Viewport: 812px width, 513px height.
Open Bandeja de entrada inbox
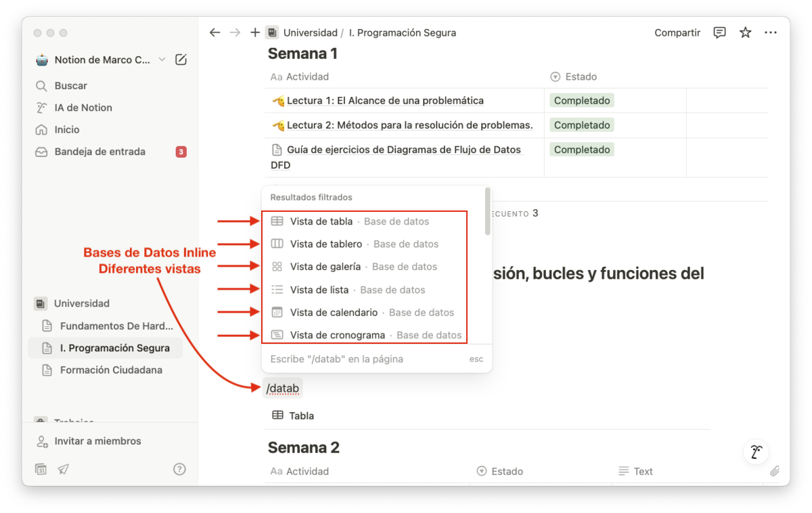pyautogui.click(x=99, y=152)
